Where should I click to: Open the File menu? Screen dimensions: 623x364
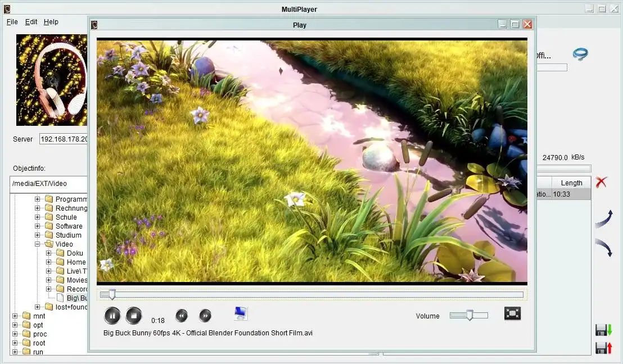(12, 22)
